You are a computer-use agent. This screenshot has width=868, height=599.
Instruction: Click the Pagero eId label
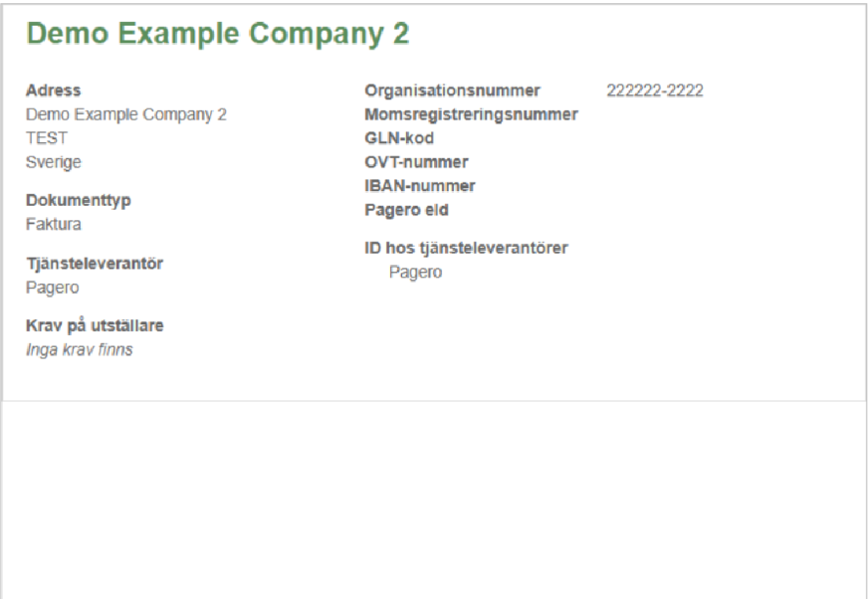(x=406, y=209)
